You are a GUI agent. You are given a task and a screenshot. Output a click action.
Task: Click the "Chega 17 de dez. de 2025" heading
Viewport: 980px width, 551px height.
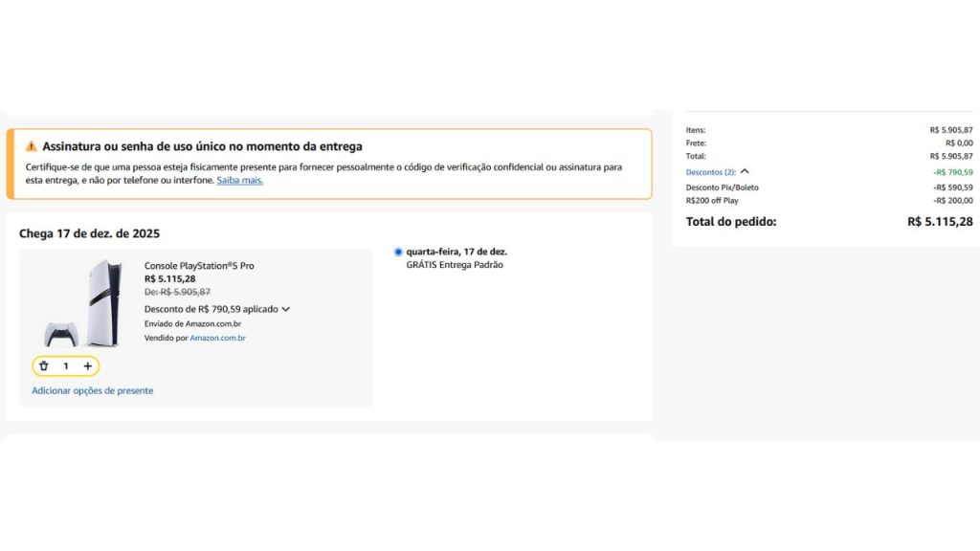89,233
